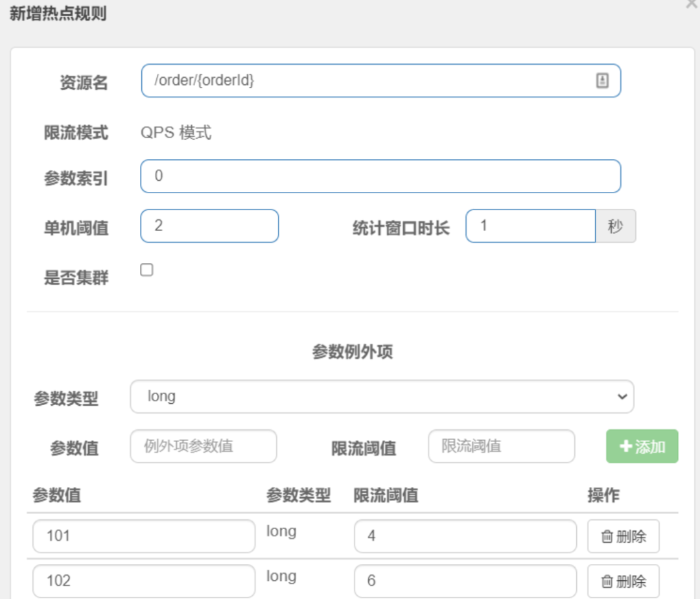The height and width of the screenshot is (599, 700).
Task: Click the 参数类型 column header in the table
Action: point(298,495)
